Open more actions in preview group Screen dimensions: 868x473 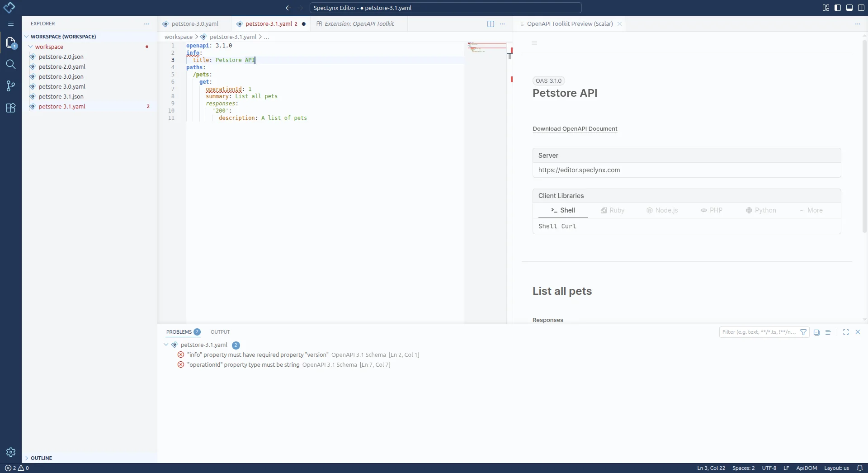[858, 24]
